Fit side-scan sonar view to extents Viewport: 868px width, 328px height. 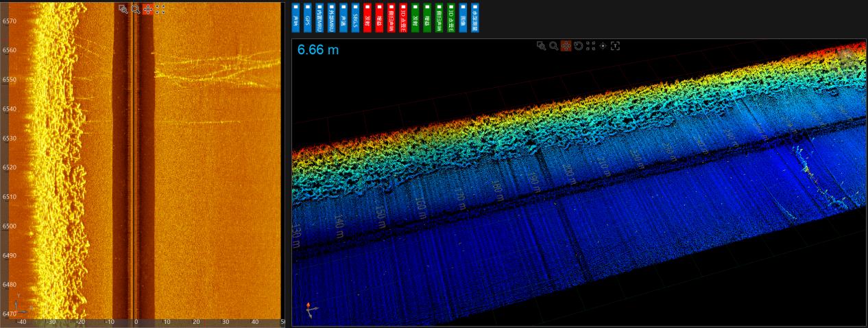pyautogui.click(x=160, y=9)
